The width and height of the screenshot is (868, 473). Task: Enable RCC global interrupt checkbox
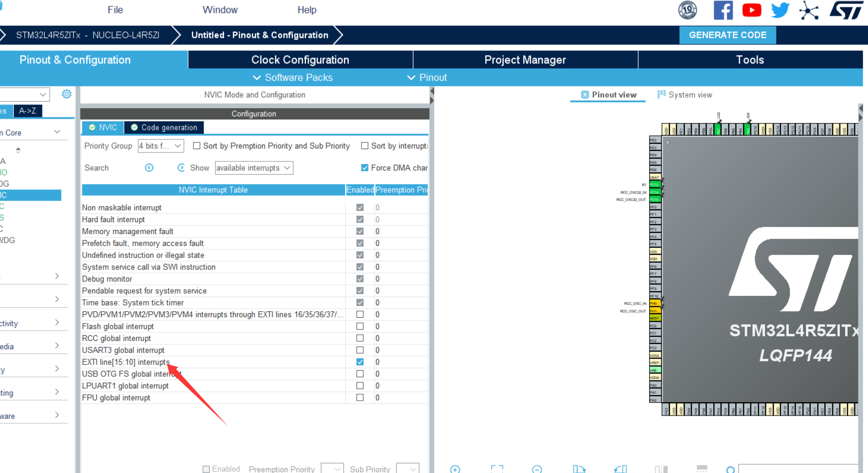coord(360,338)
